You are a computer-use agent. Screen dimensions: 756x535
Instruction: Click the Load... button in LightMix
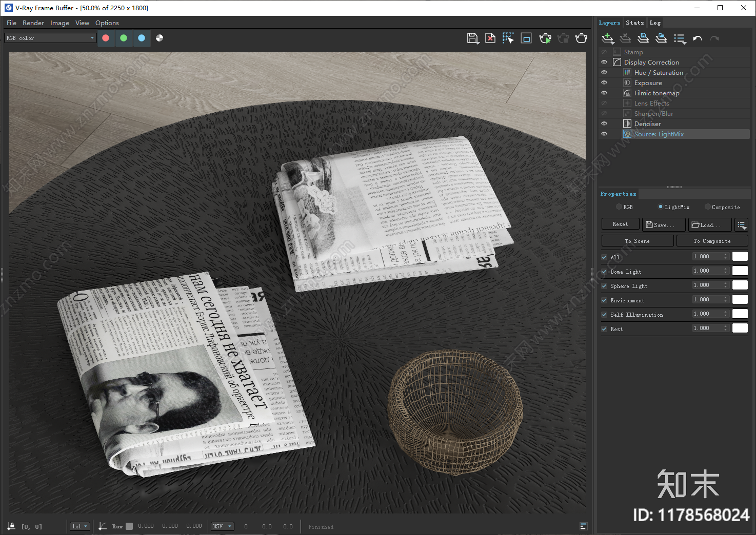click(x=710, y=224)
